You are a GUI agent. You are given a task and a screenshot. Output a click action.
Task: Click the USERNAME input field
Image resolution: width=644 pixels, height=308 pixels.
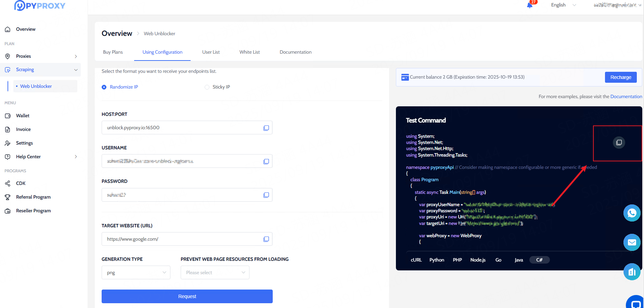[187, 161]
